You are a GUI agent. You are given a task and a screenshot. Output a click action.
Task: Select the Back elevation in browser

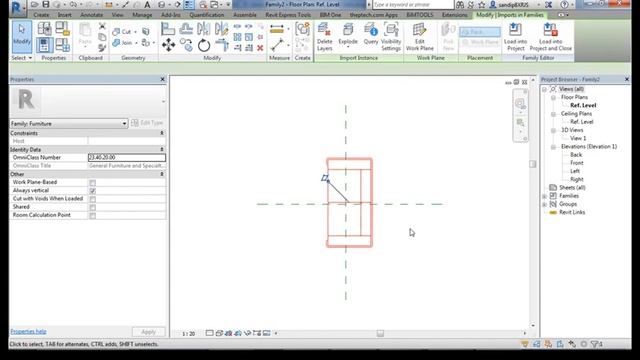pyautogui.click(x=576, y=155)
